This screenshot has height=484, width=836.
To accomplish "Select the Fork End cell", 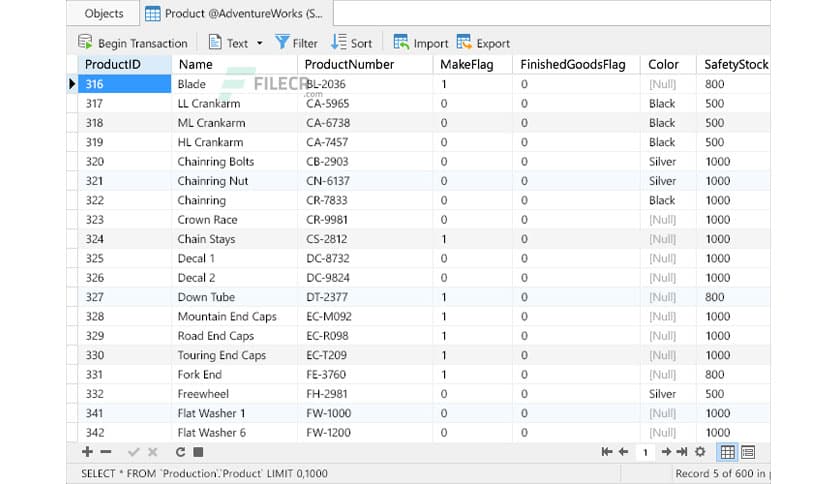I will [235, 375].
